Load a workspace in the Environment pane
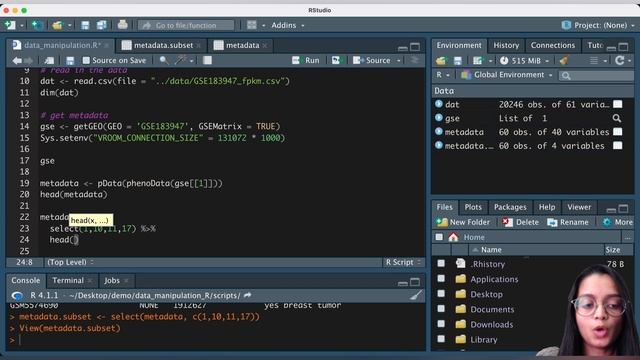Viewport: 640px width, 360px height. (441, 61)
